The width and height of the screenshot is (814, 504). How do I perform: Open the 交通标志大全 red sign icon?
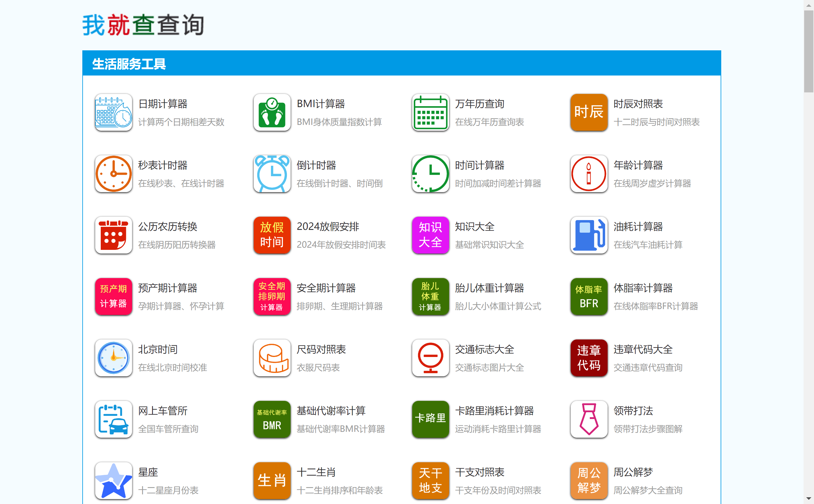click(x=430, y=358)
